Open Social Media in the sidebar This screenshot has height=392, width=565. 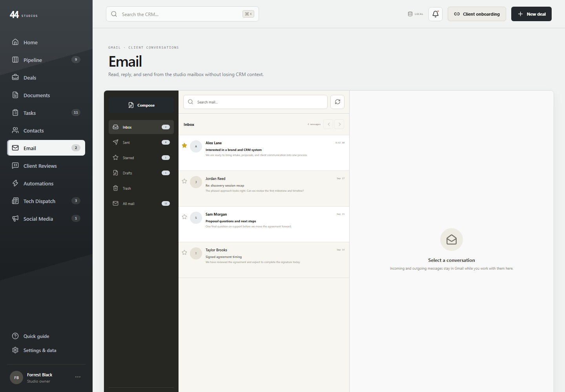coord(46,219)
